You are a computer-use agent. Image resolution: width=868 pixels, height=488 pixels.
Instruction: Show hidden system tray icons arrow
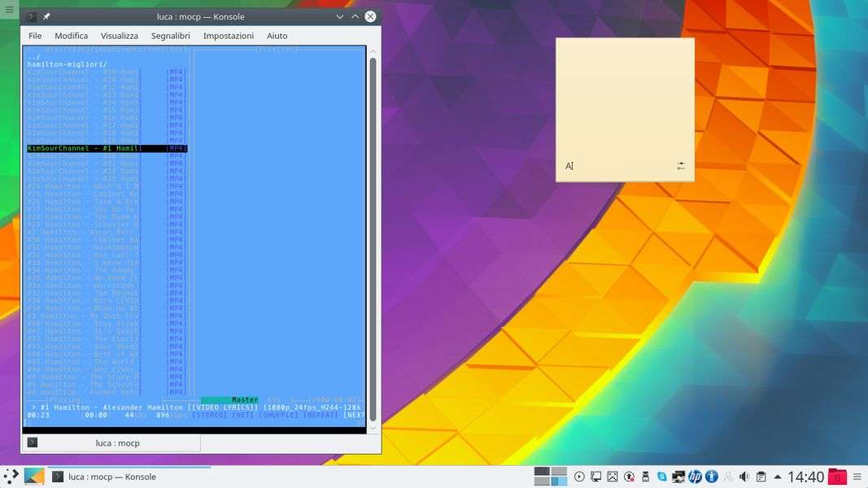(x=778, y=477)
